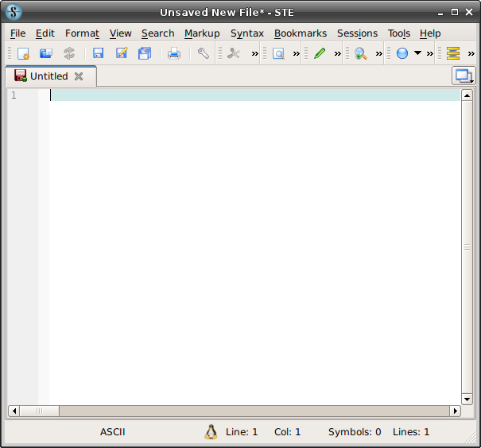Click the "Symbols: 0" status entry

click(x=355, y=432)
